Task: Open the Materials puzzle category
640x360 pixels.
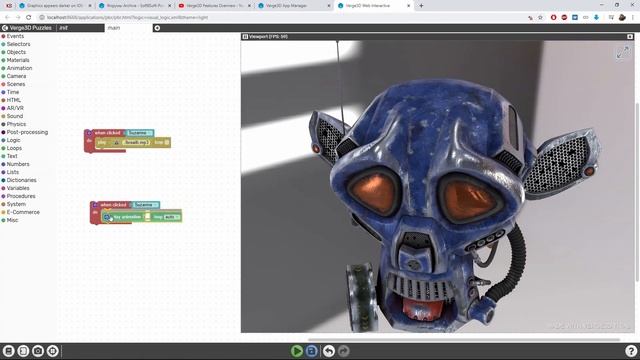Action: coord(18,60)
